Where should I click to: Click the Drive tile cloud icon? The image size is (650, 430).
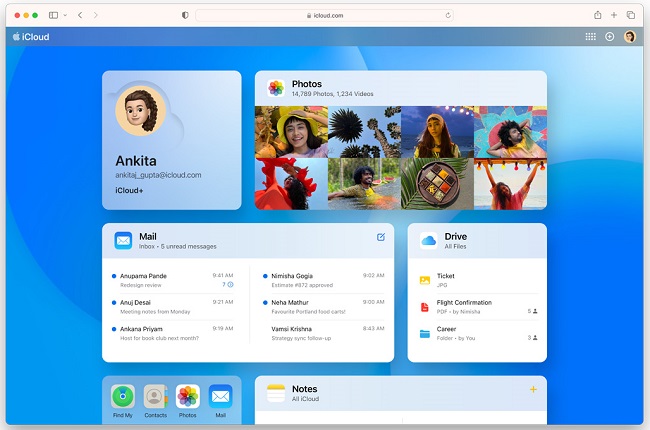tap(429, 241)
